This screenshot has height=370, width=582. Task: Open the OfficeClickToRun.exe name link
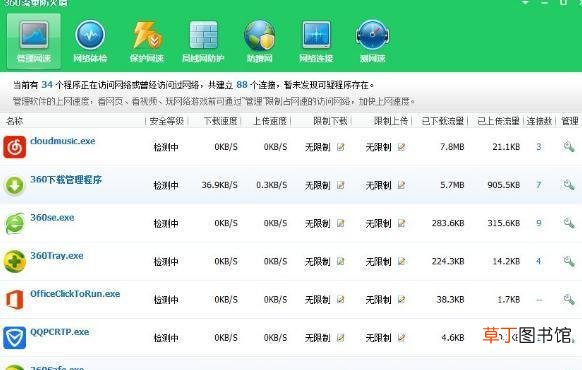[x=75, y=294]
